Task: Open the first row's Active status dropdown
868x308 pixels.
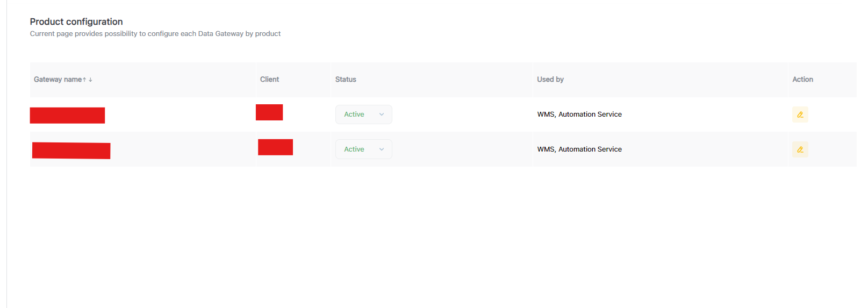Action: click(x=363, y=114)
